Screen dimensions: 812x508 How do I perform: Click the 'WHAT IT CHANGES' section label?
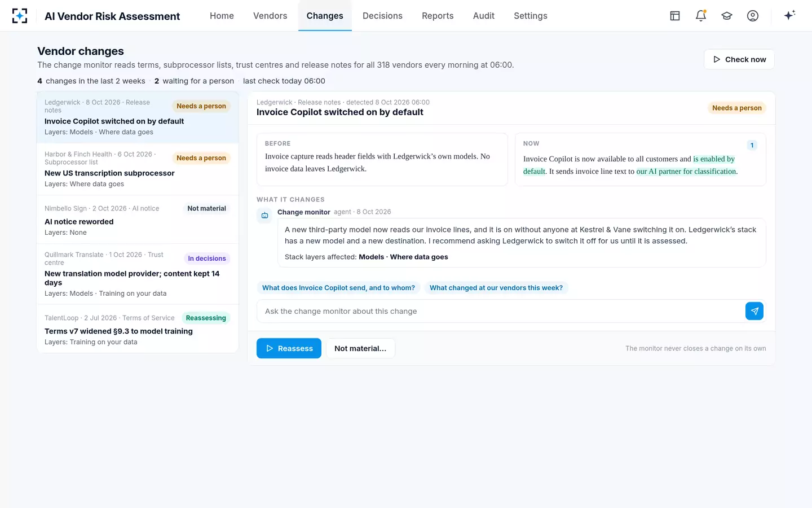click(290, 199)
